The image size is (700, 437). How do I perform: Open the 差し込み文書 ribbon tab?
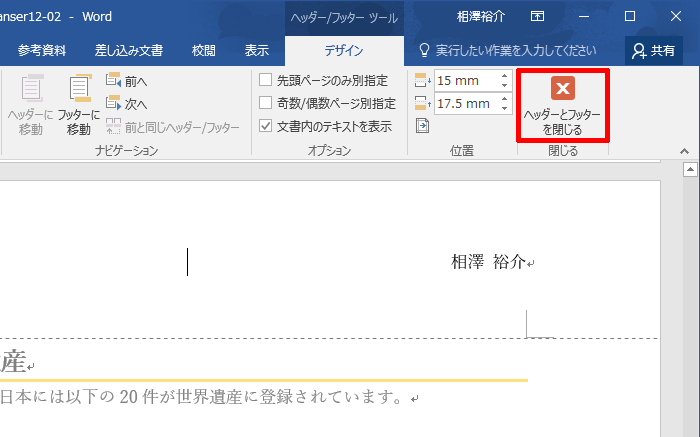click(x=129, y=50)
